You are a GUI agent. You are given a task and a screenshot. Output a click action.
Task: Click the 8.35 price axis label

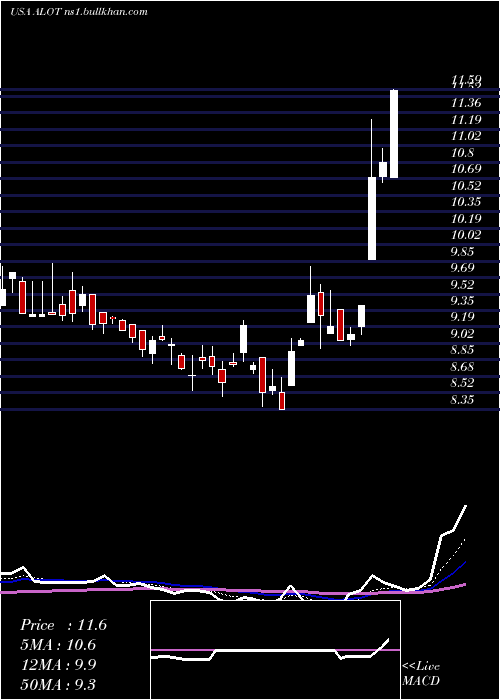(462, 400)
